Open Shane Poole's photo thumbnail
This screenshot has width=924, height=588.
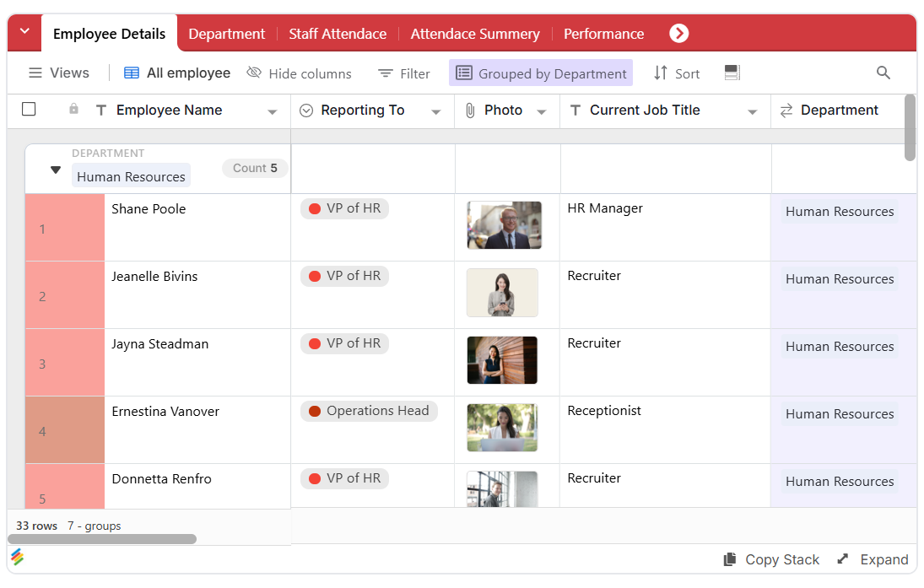(x=504, y=225)
